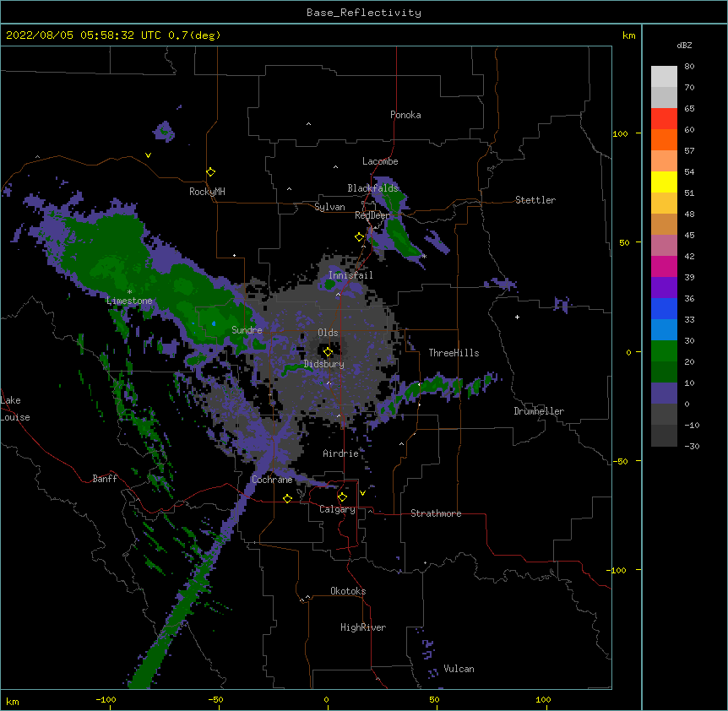
Task: Click the Sylvan label
Action: coord(329,207)
